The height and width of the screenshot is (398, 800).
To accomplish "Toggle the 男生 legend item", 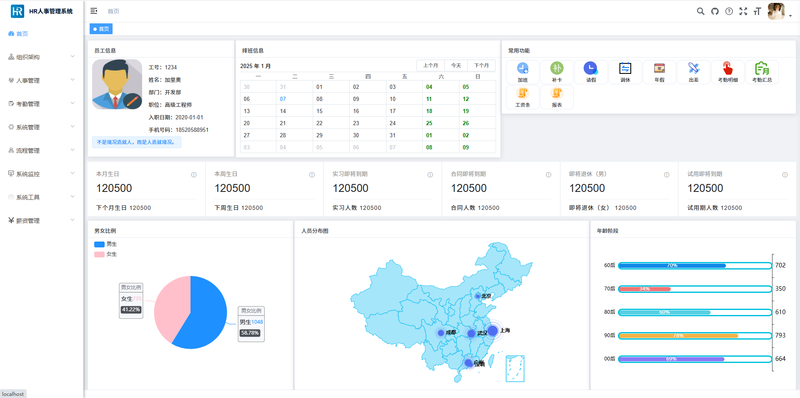I will point(105,244).
